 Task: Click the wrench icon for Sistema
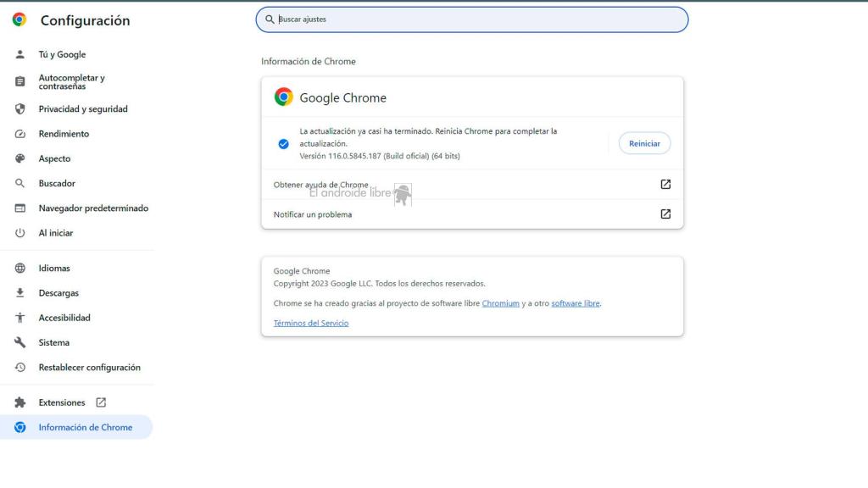pos(20,342)
